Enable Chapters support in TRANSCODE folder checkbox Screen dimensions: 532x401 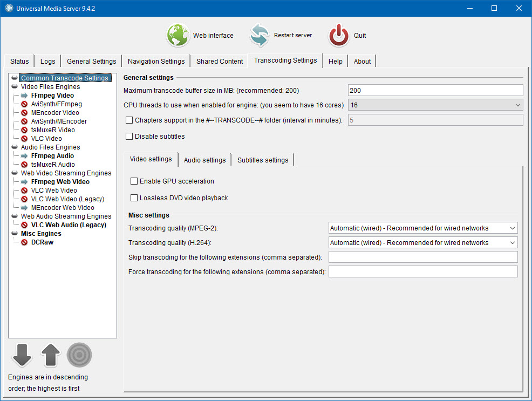(129, 120)
